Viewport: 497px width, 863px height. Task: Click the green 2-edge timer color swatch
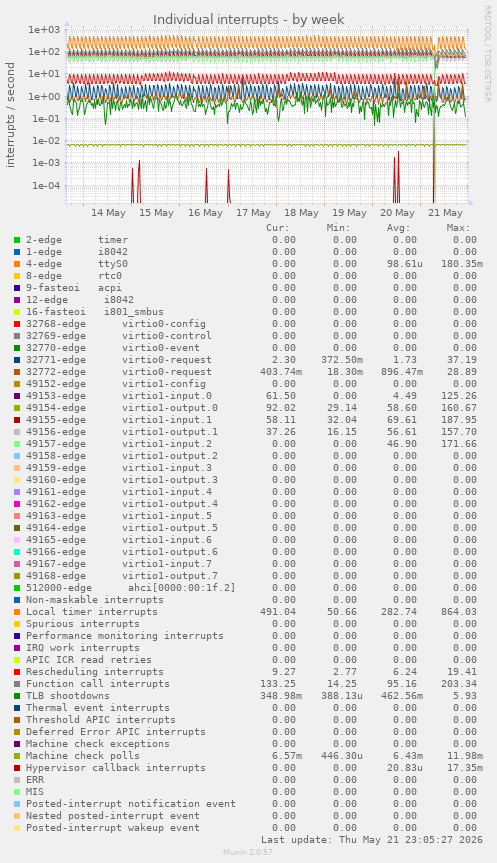[x=17, y=240]
